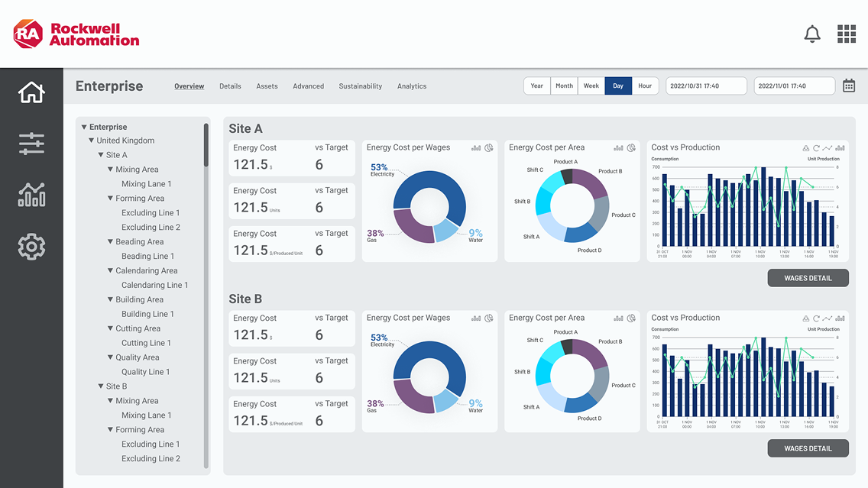Viewport: 868px width, 488px height.
Task: Open the apps grid menu
Action: tap(847, 34)
